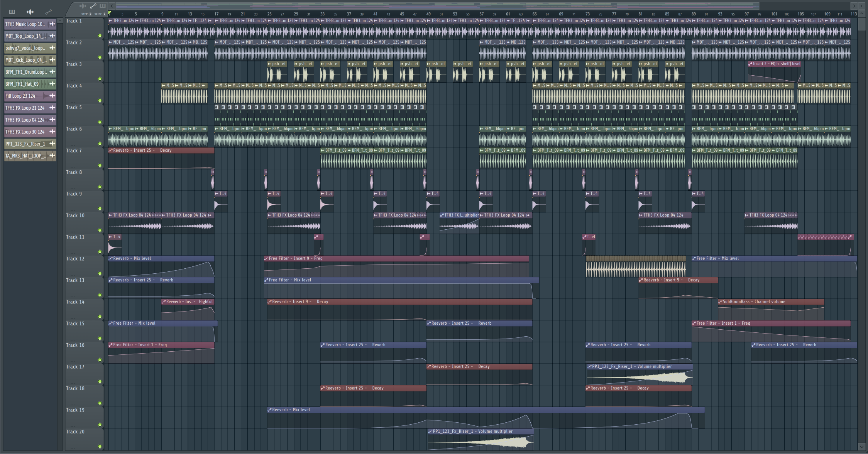Mute Track 3 using its green LED
This screenshot has width=868, height=454.
100,79
